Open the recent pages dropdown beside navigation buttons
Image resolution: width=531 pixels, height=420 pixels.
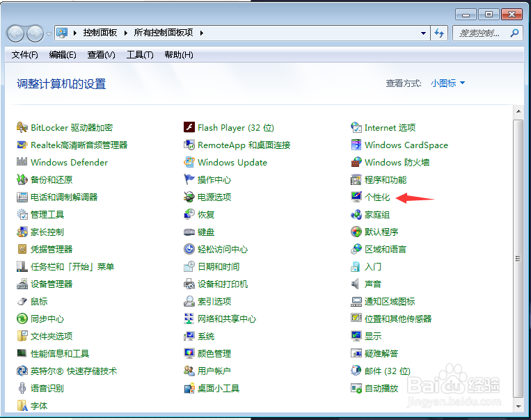coord(49,33)
